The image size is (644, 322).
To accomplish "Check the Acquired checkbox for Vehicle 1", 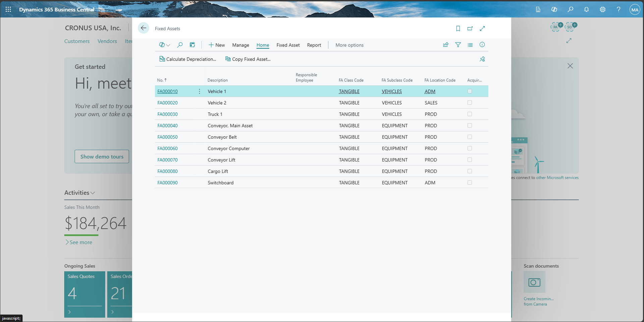I will click(470, 91).
